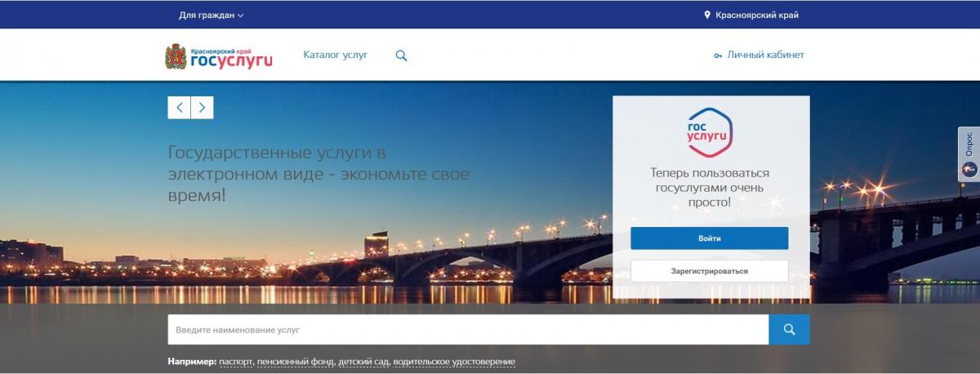This screenshot has height=374, width=980.
Task: Click the blue search button with magnifier
Action: point(789,329)
